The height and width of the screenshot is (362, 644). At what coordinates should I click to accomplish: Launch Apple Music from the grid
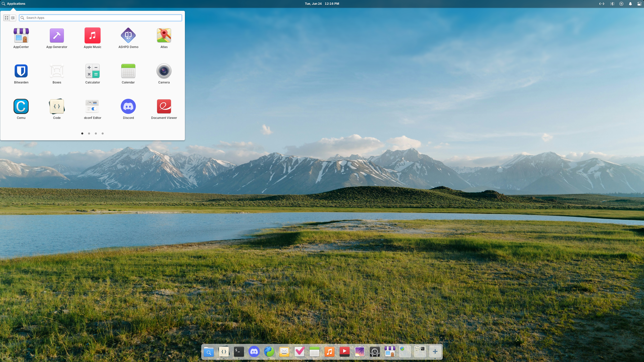click(92, 36)
